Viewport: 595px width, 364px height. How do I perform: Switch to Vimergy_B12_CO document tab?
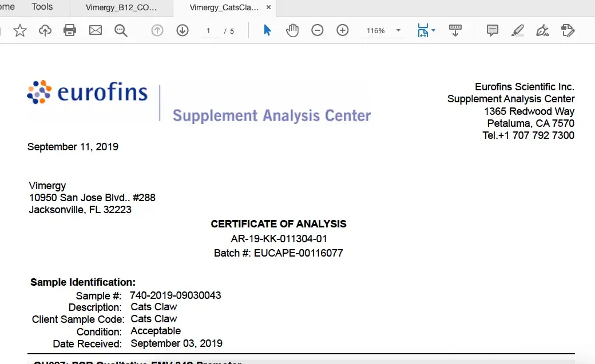(120, 8)
